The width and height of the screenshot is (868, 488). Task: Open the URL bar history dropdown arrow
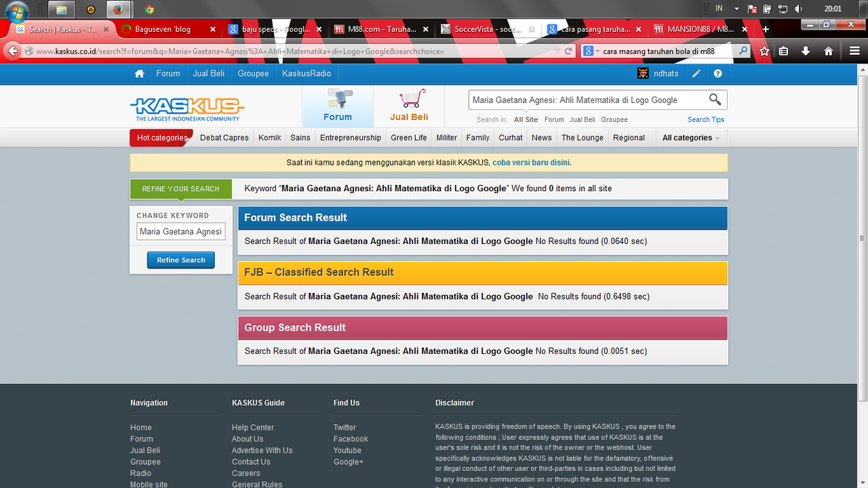point(557,51)
